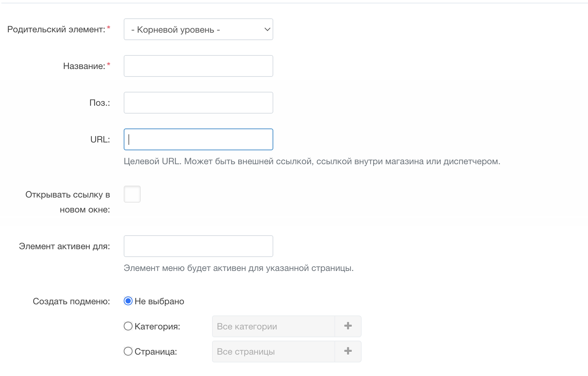Click the Элемент активен для label
Viewport: 588px width, 376px height.
pyautogui.click(x=65, y=246)
